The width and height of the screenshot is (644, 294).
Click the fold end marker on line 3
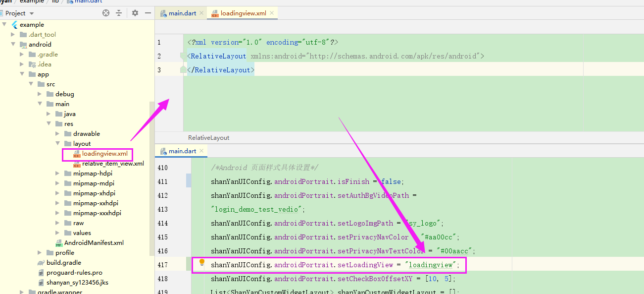coord(183,70)
